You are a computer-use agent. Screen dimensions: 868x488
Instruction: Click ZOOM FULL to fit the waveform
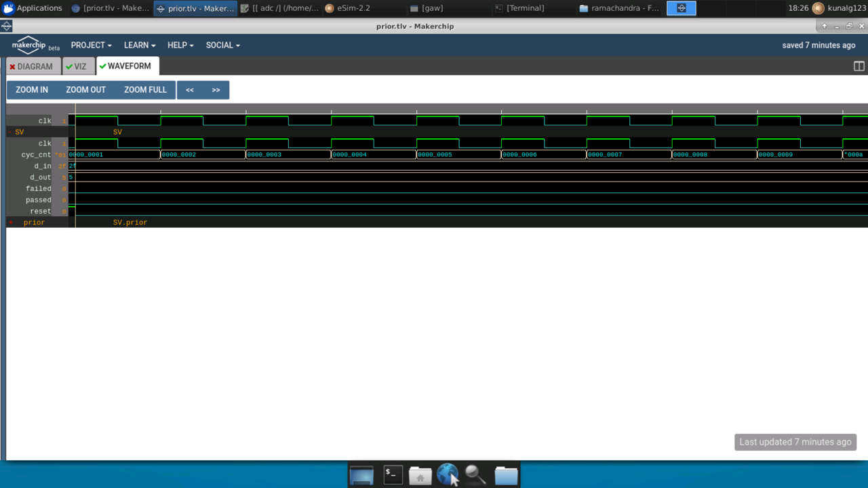point(145,89)
